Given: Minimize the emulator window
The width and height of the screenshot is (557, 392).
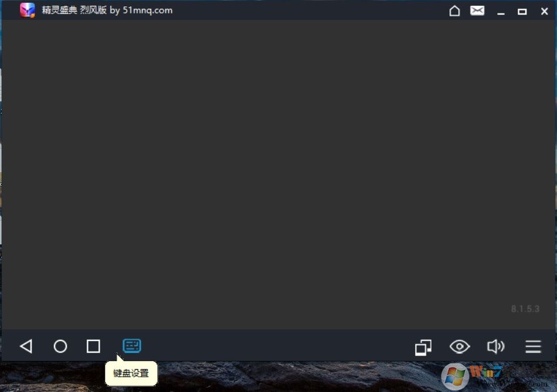Looking at the screenshot, I should click(501, 13).
